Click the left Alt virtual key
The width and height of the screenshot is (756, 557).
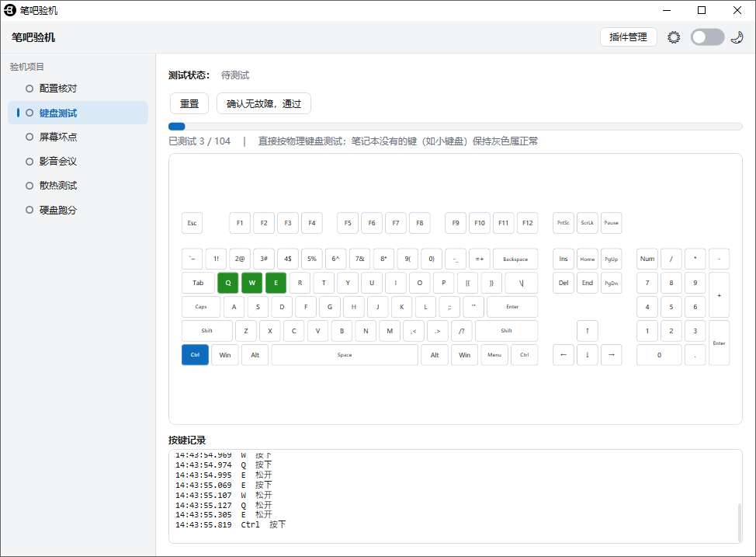(x=255, y=355)
